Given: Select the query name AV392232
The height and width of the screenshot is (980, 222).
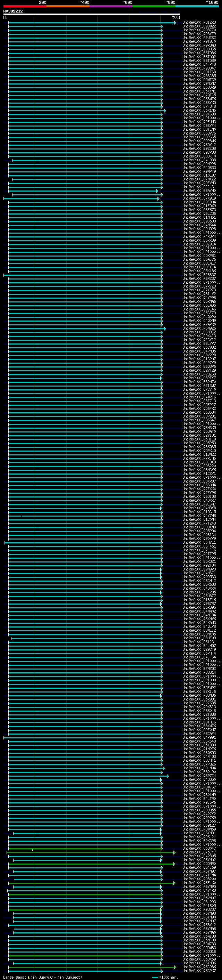Looking at the screenshot, I should (x=13, y=11).
